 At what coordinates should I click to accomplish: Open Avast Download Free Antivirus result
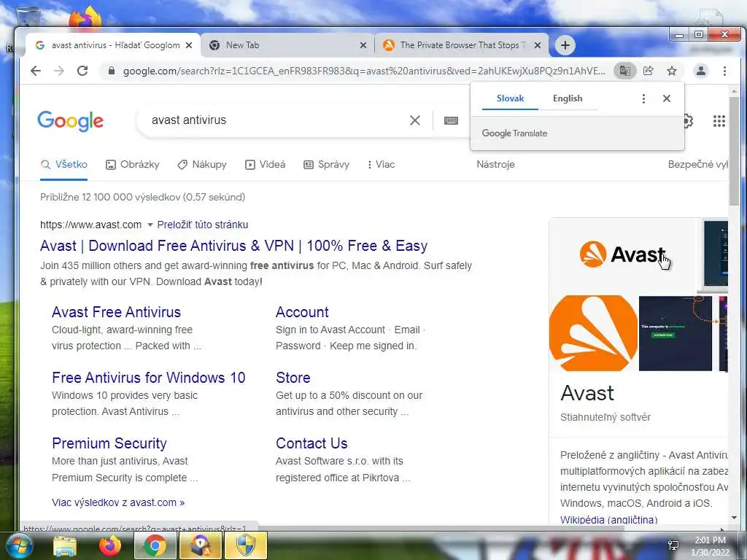pos(234,246)
